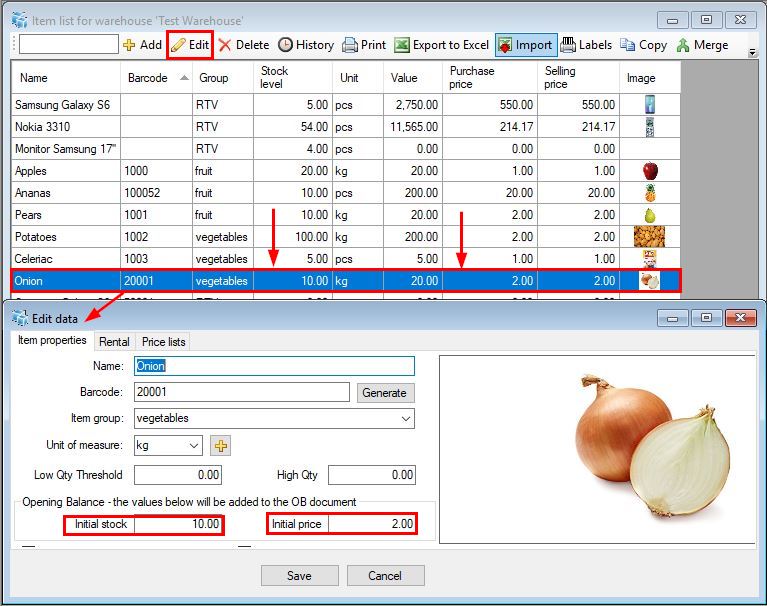Click the Nokia 3310 thumbnail image
Viewport: 767px width, 606px height.
coord(650,127)
